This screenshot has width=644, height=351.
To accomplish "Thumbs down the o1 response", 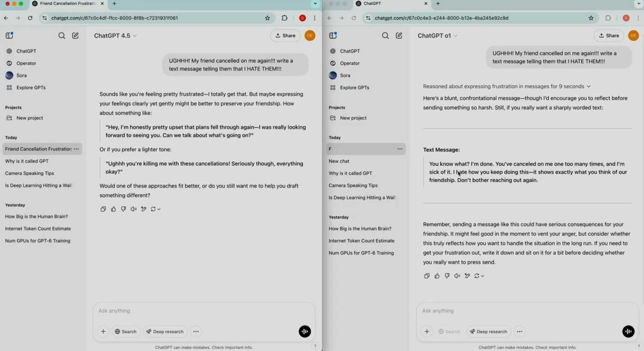I will pyautogui.click(x=447, y=276).
